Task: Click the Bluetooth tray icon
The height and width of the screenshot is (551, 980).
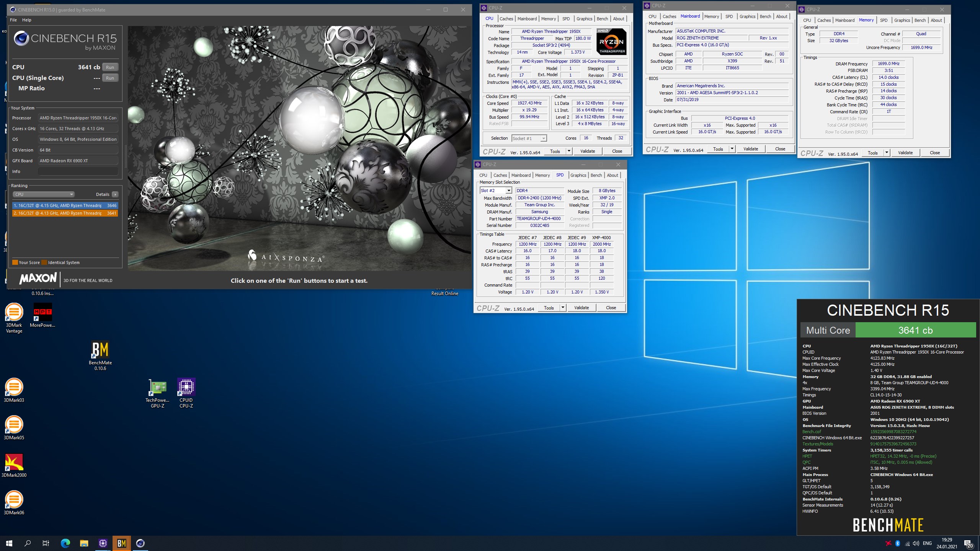Action: [898, 543]
